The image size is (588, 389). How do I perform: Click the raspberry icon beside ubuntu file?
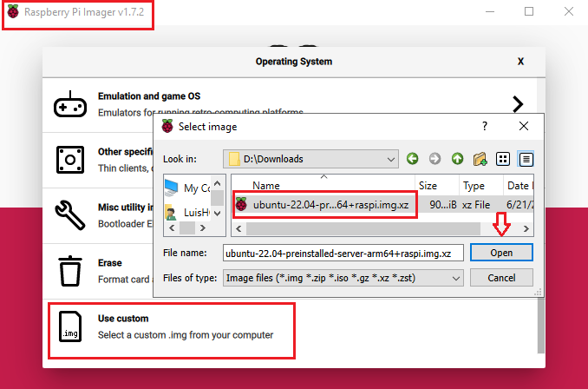coord(241,205)
